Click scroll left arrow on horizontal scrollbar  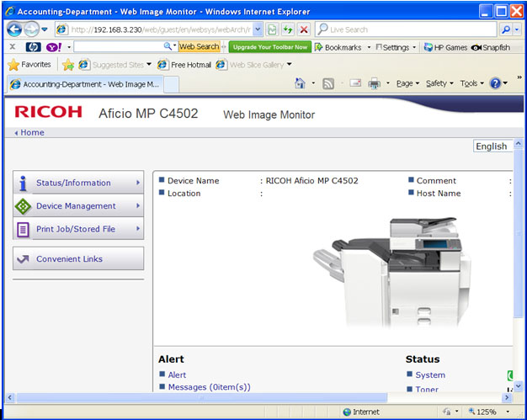(x=10, y=398)
